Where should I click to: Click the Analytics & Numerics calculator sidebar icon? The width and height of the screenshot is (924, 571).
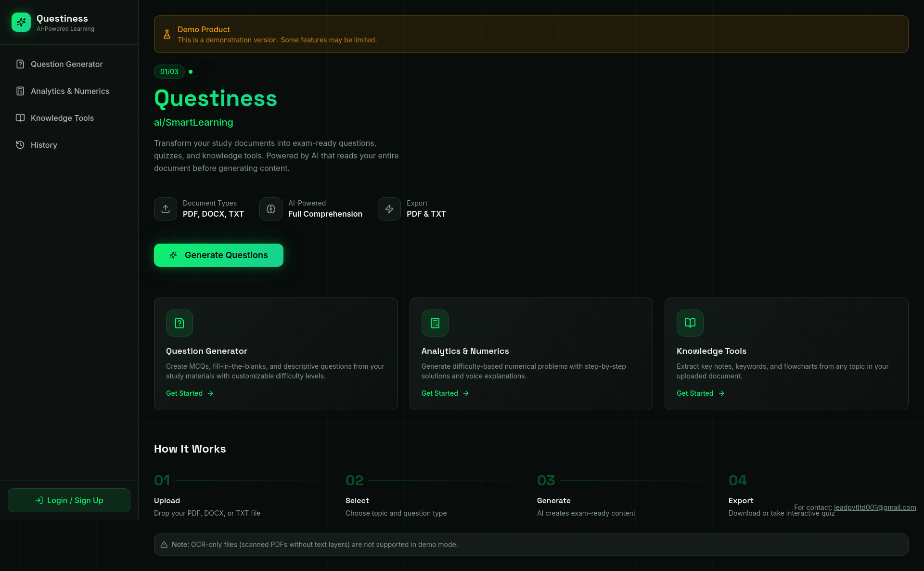click(x=20, y=91)
